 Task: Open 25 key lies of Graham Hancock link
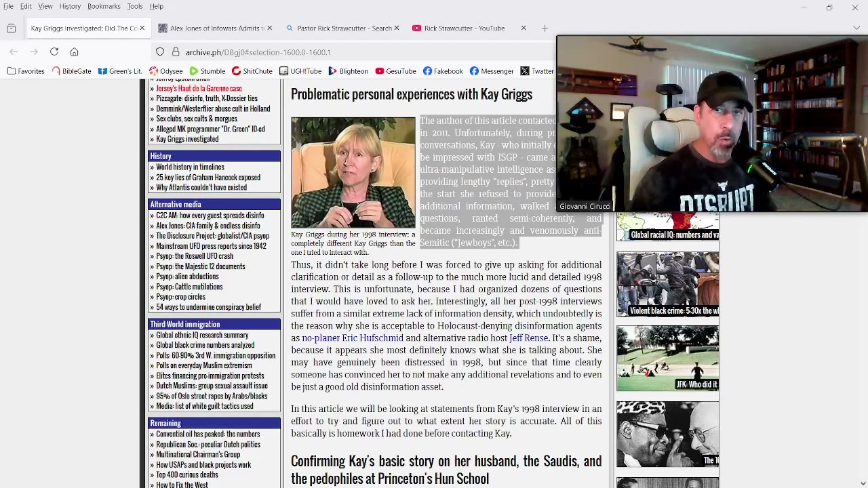tap(208, 178)
